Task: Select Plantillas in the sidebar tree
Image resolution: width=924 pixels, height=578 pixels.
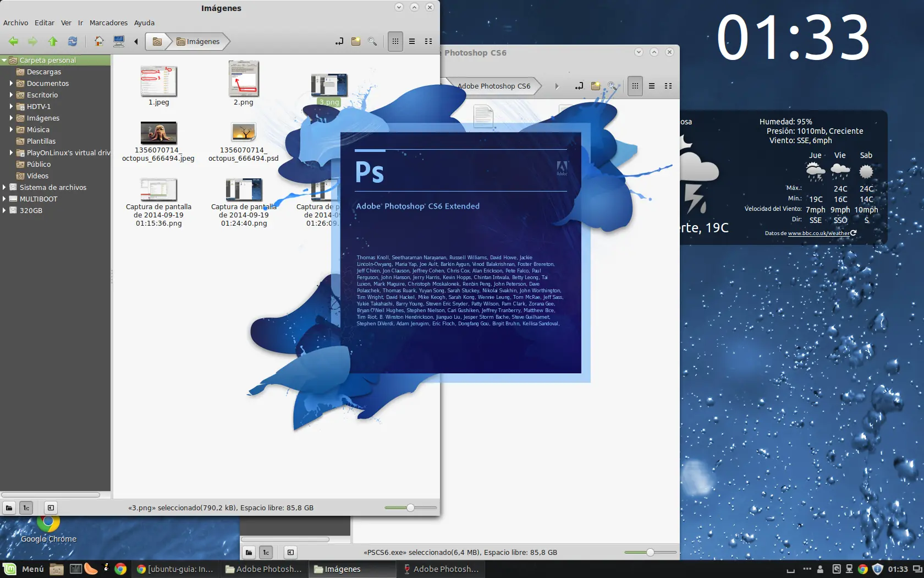Action: pyautogui.click(x=41, y=141)
